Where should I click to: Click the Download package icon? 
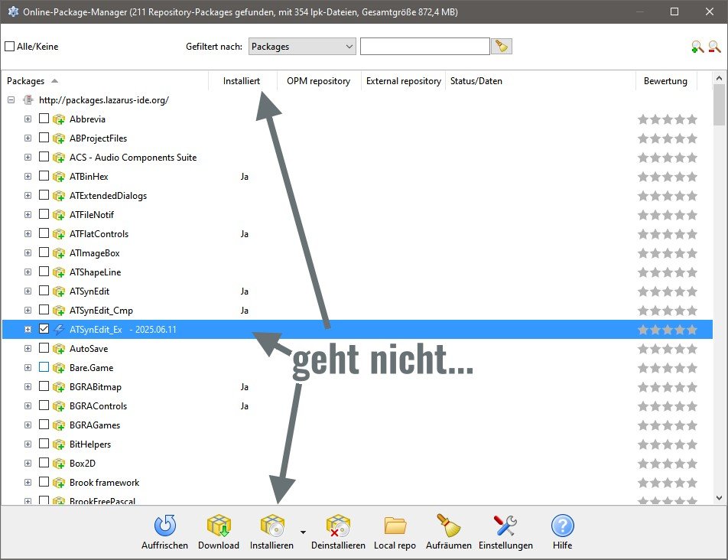point(219,526)
